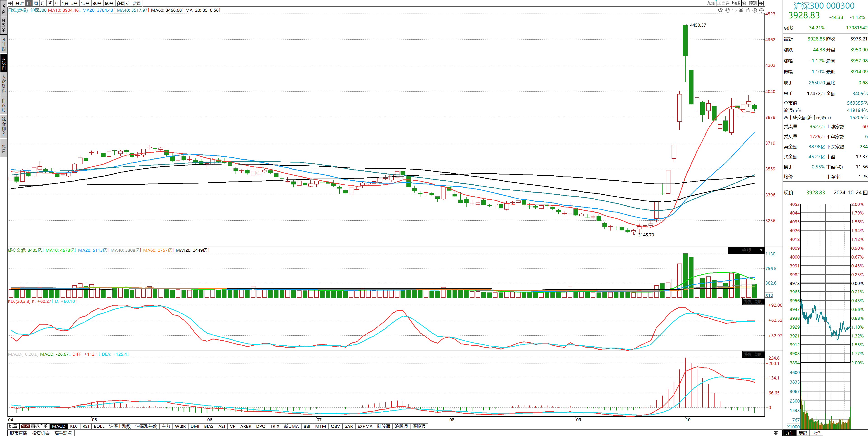Select the KDJ indicator tab
Viewport: 868px width, 436px height.
[74, 426]
